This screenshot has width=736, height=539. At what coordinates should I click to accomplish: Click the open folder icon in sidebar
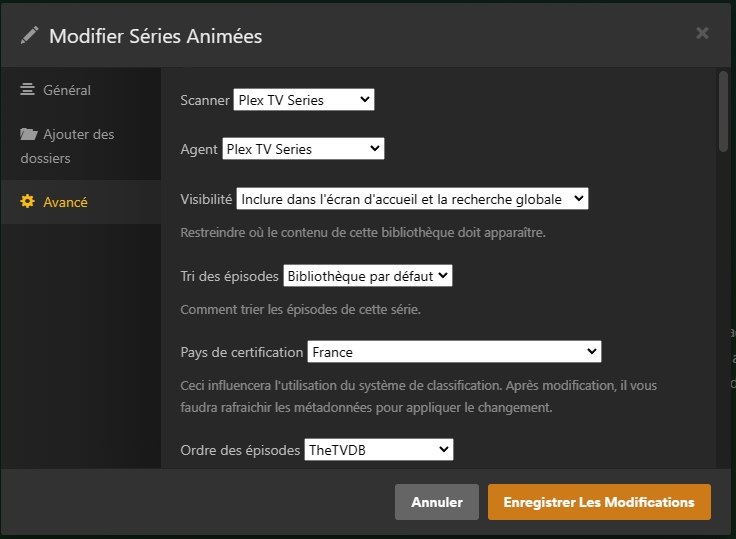28,134
